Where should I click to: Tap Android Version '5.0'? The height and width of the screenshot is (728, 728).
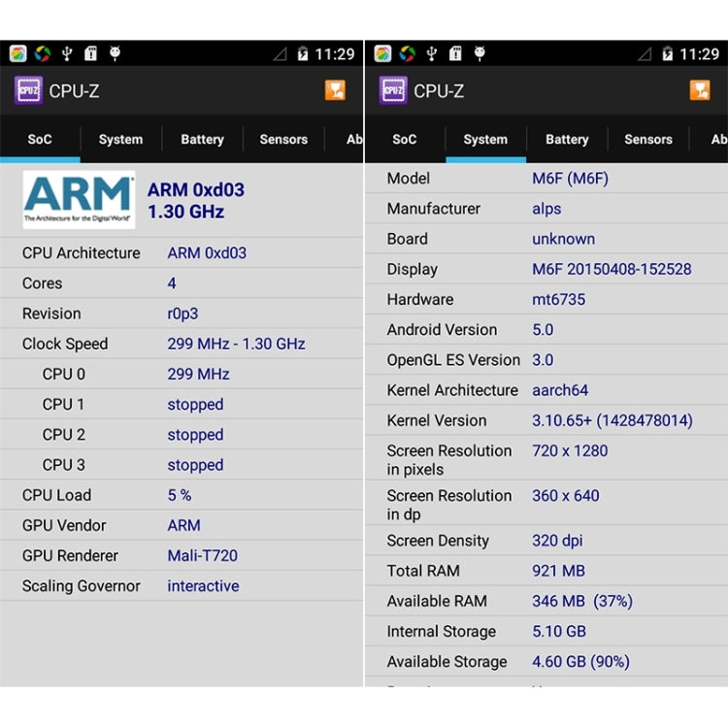point(543,330)
